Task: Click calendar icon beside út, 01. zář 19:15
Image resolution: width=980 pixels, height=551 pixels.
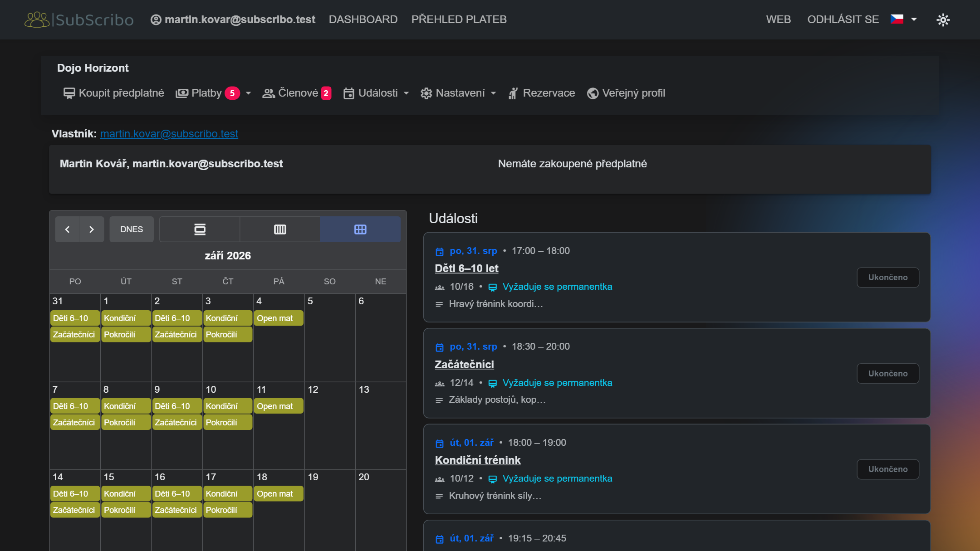Action: (439, 539)
